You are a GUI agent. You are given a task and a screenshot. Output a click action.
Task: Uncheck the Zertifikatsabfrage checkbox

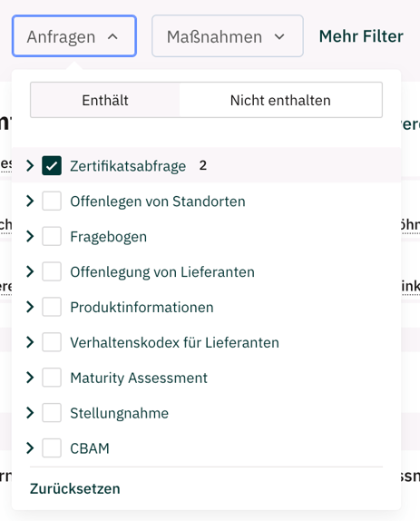[52, 165]
